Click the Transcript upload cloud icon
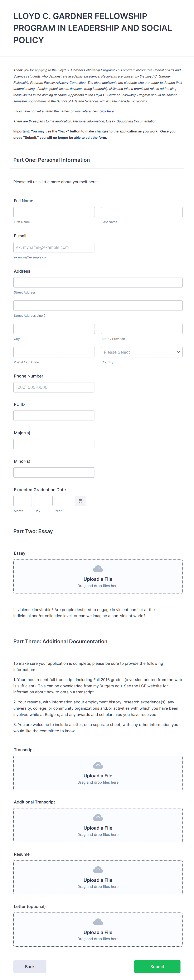 [x=98, y=765]
